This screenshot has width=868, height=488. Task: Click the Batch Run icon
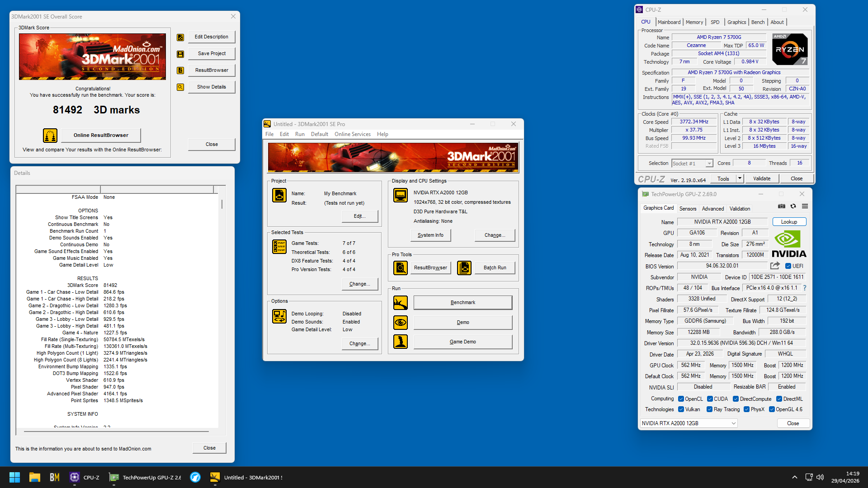464,268
